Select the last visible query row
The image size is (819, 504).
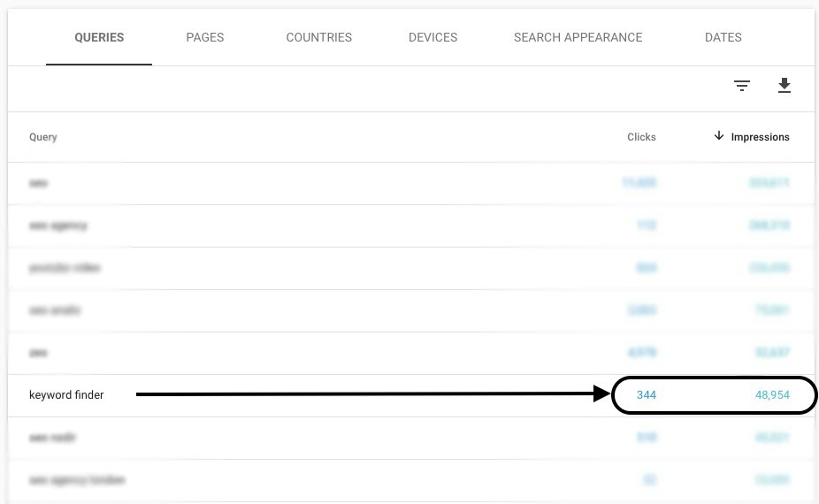[x=411, y=480]
